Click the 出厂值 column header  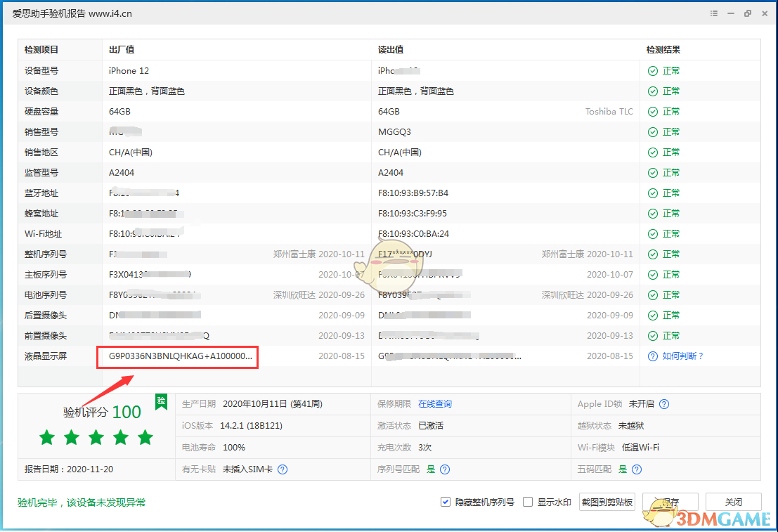[122, 50]
